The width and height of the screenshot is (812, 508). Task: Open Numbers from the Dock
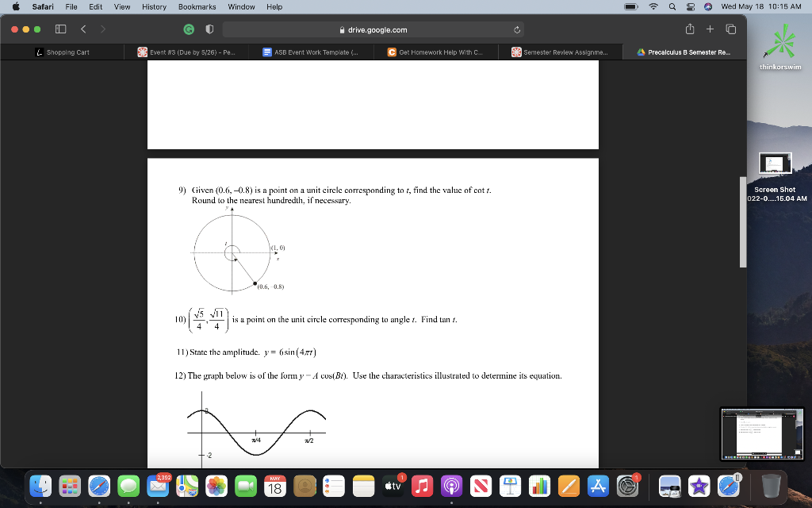coord(539,487)
